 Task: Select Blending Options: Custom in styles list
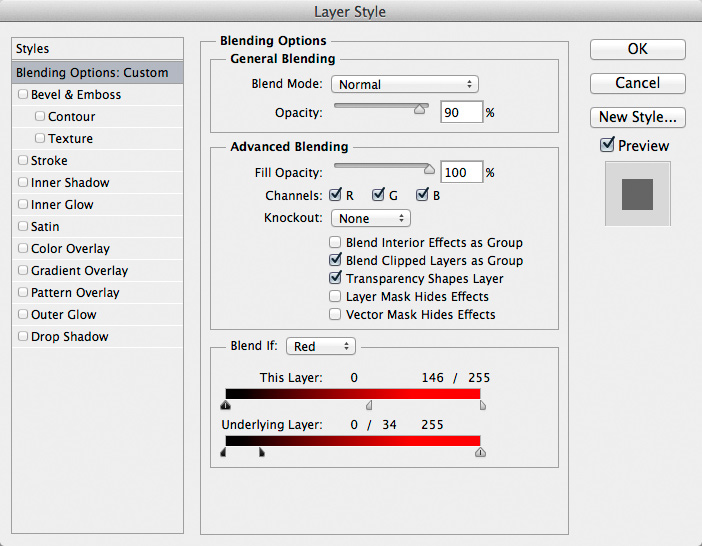click(97, 73)
